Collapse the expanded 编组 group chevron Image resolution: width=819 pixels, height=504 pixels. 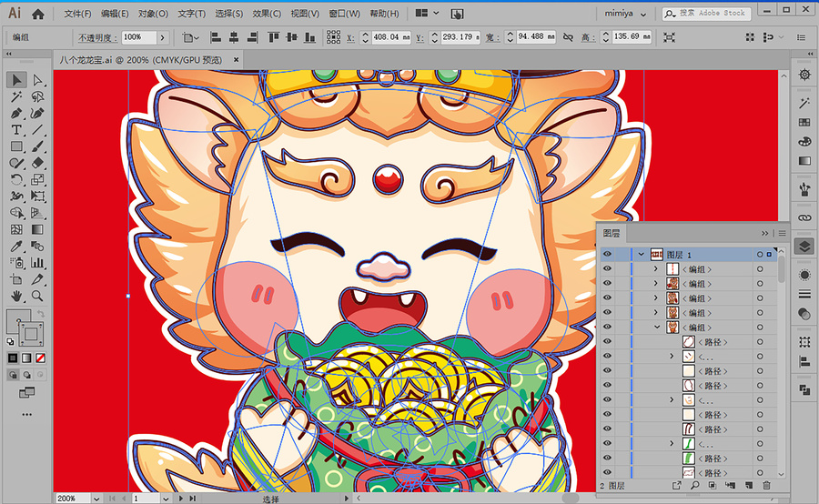click(x=657, y=327)
